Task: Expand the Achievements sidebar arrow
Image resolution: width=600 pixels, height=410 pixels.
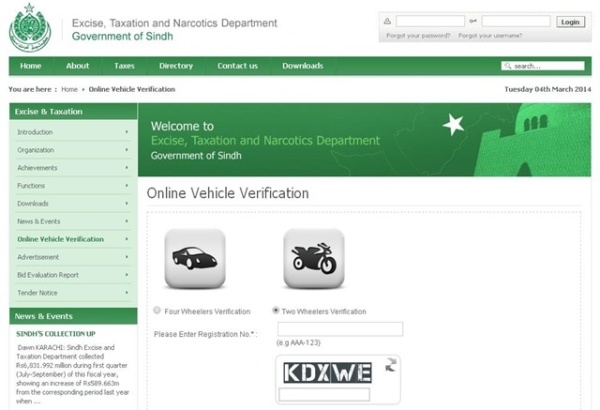Action: pos(127,168)
